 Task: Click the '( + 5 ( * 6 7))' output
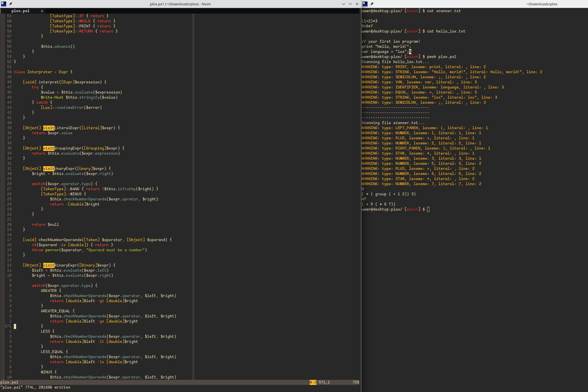click(x=379, y=204)
